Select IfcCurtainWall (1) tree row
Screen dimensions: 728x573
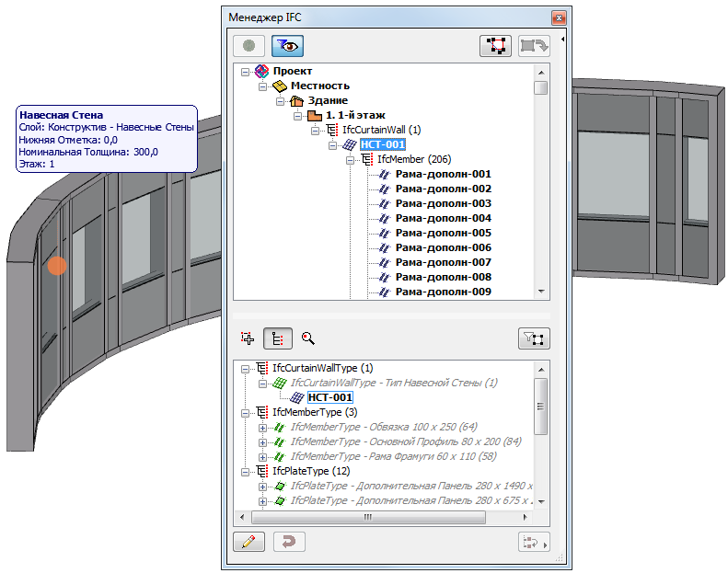[x=381, y=130]
